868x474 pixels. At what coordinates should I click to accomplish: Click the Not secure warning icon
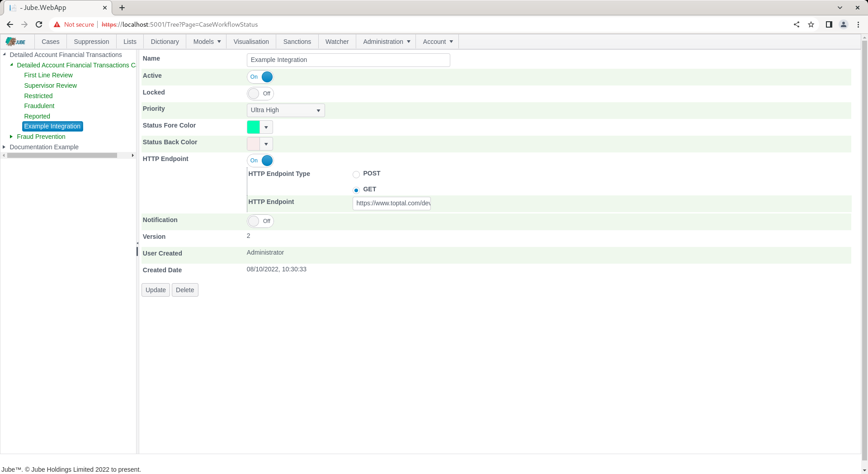click(x=57, y=24)
